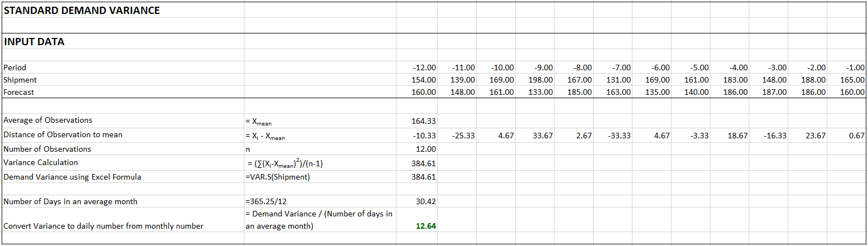Select Number of Days in an average month label
The height and width of the screenshot is (246, 868).
pyautogui.click(x=70, y=201)
